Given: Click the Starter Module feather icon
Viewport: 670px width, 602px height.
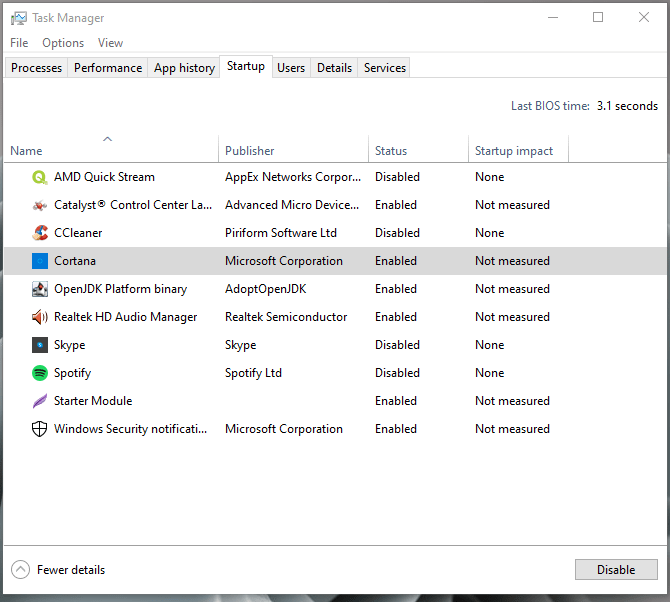Looking at the screenshot, I should [40, 401].
